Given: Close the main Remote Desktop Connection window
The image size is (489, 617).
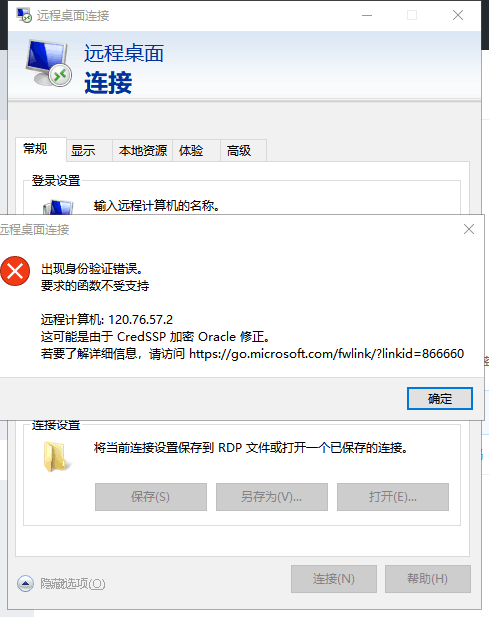Looking at the screenshot, I should click(x=458, y=15).
